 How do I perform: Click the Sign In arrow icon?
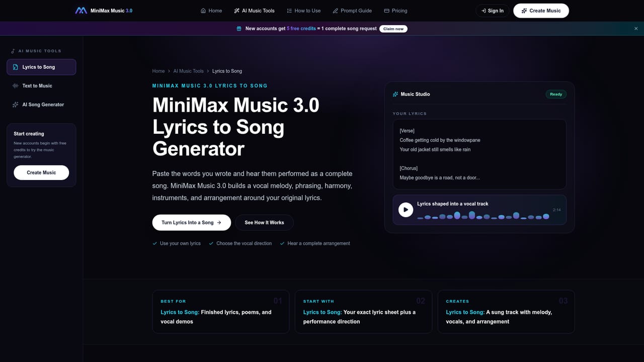(484, 11)
